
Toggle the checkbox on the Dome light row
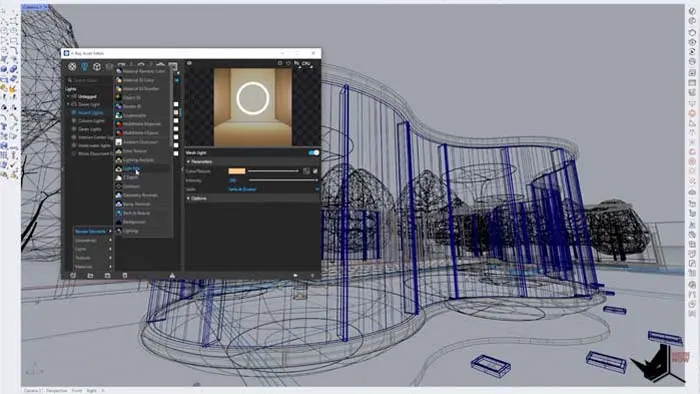[x=175, y=104]
